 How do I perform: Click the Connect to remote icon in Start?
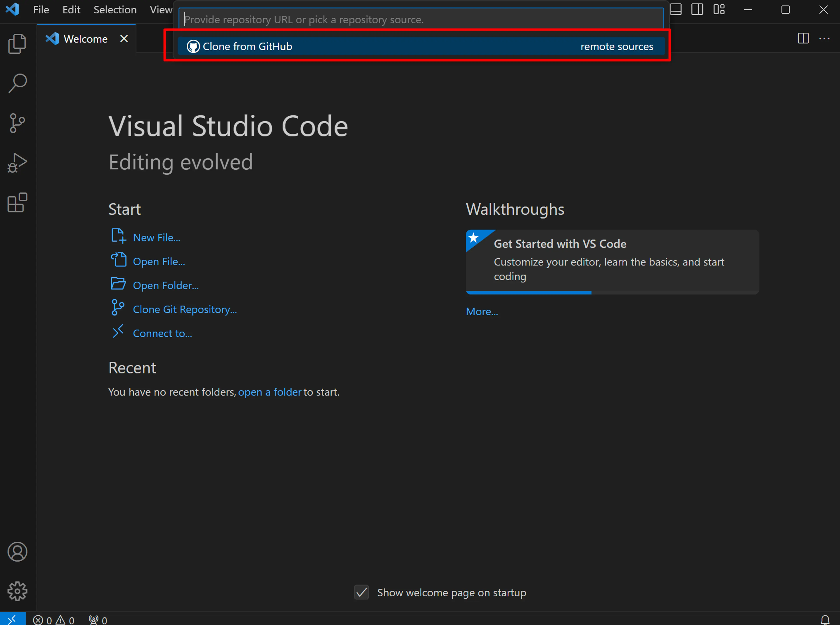118,331
